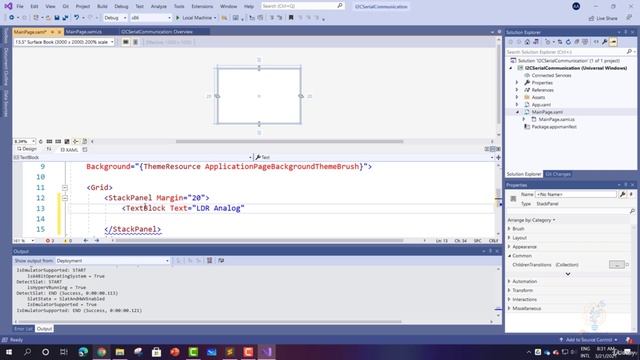Click Solution Explorer search magnifier icon

tap(629, 52)
